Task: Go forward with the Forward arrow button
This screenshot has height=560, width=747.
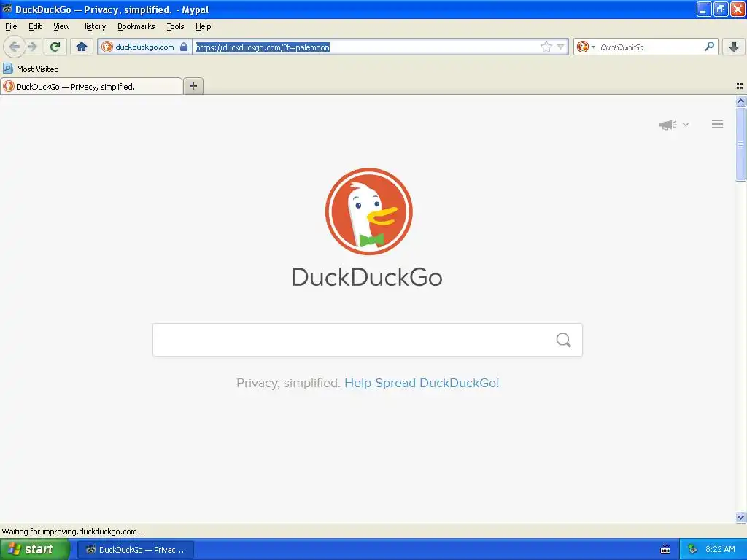Action: [x=33, y=47]
